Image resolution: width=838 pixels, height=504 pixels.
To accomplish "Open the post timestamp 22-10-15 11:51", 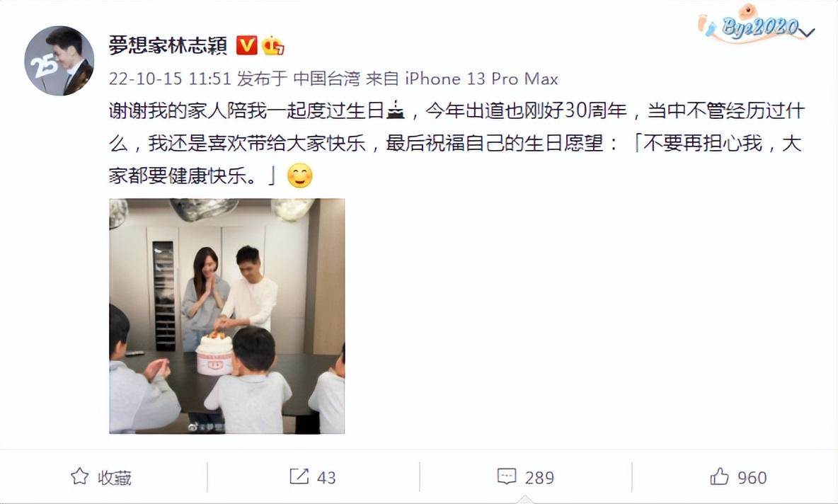I will (x=170, y=79).
